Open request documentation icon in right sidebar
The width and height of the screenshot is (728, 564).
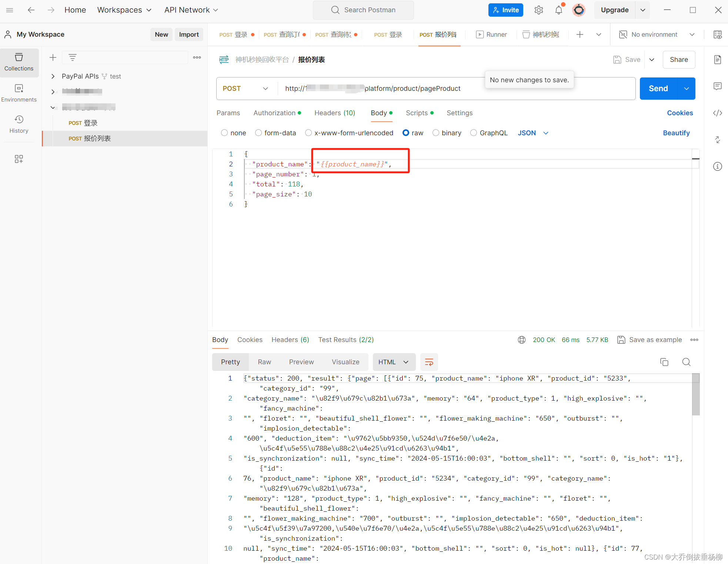coord(717,60)
